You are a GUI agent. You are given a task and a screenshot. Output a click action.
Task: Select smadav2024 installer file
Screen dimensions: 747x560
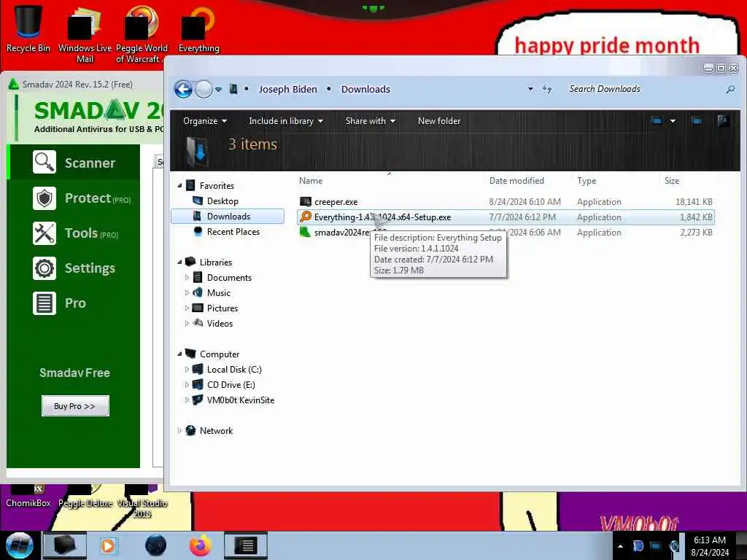pyautogui.click(x=505, y=233)
